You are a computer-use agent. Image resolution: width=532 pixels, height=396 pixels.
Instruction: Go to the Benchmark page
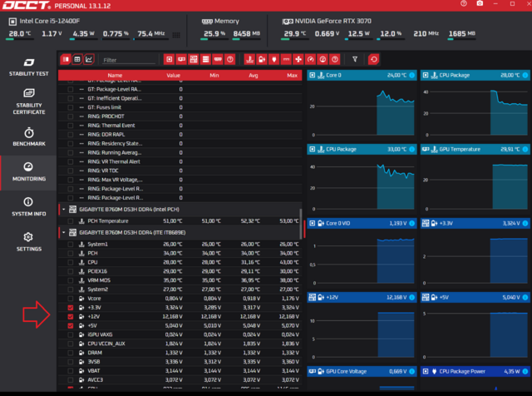click(x=28, y=136)
